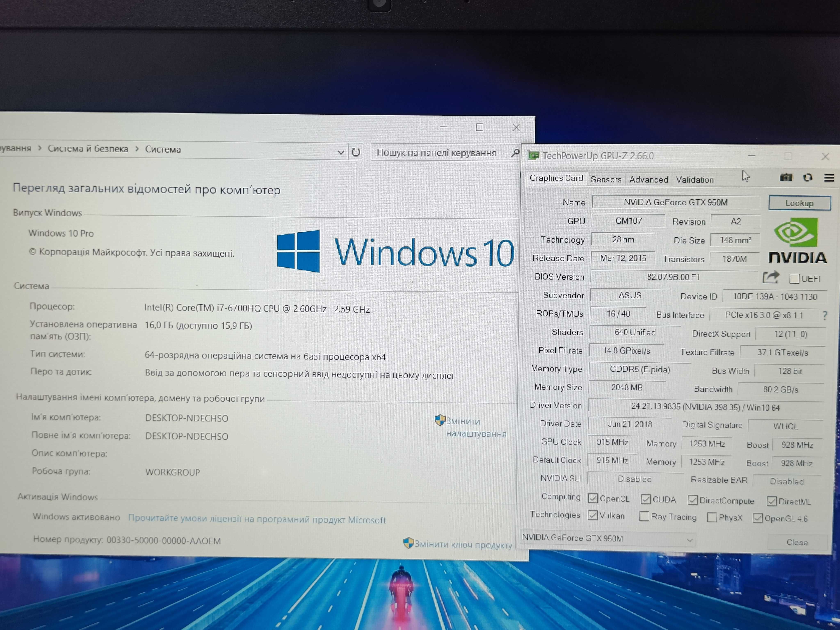Click the GPU-Z refresh icon
This screenshot has width=840, height=630.
point(807,177)
